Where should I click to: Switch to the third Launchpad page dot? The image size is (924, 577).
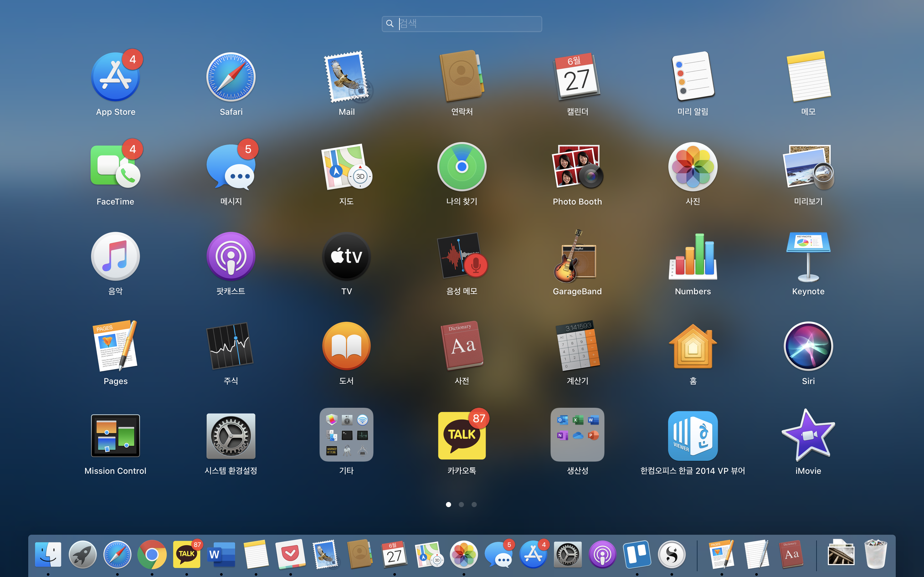pyautogui.click(x=474, y=505)
